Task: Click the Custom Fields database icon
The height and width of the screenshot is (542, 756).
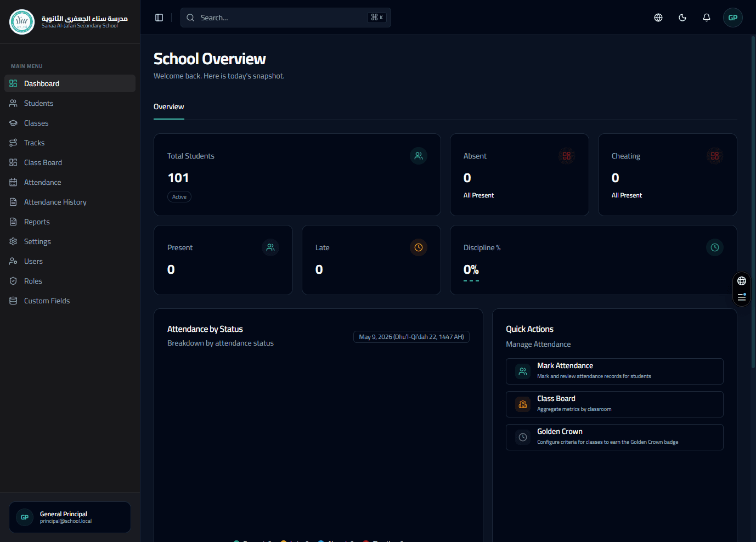Action: 13,301
